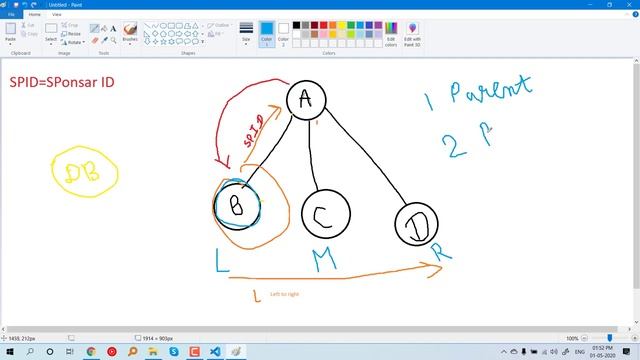This screenshot has width=640, height=360.
Task: Click the Select rectangle tool
Action: [51, 29]
